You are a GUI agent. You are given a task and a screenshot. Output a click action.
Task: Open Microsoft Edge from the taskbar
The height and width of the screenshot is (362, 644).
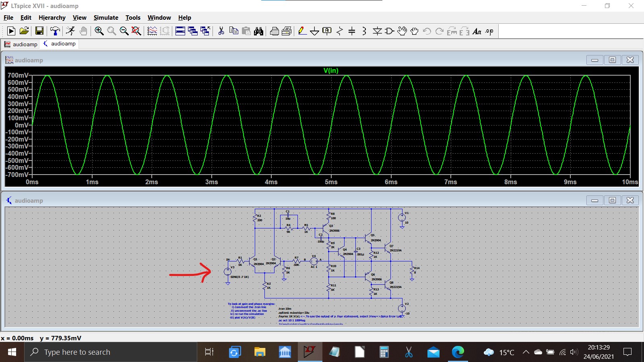coord(458,352)
